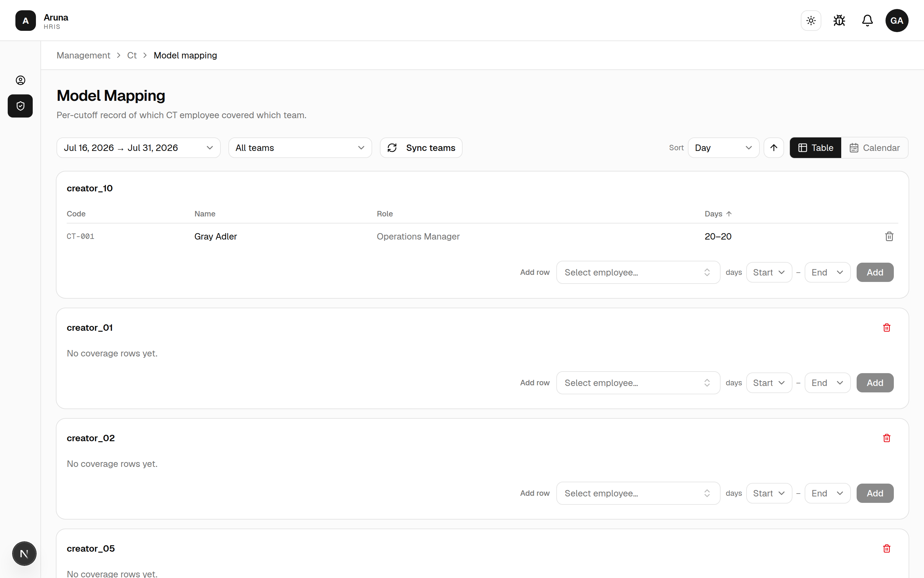This screenshot has width=924, height=578.
Task: Switch to Table view
Action: (x=816, y=148)
